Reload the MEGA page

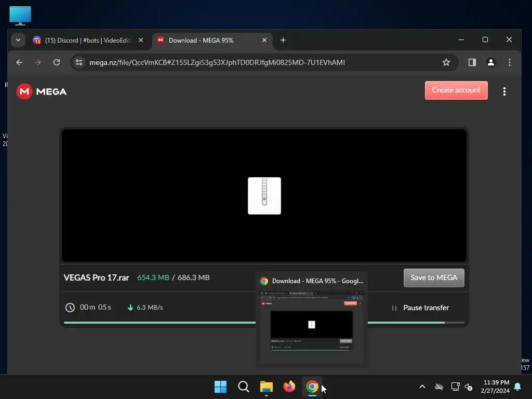point(57,62)
